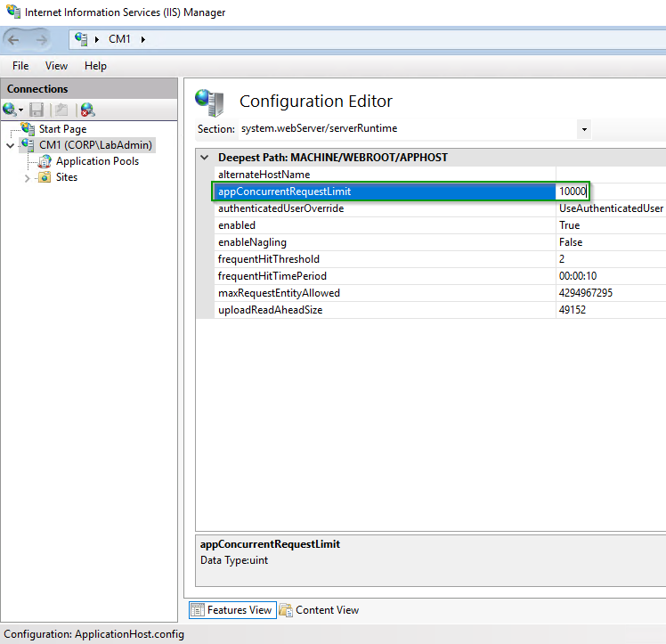Click the 49152 value
This screenshot has height=644, width=666.
[573, 311]
